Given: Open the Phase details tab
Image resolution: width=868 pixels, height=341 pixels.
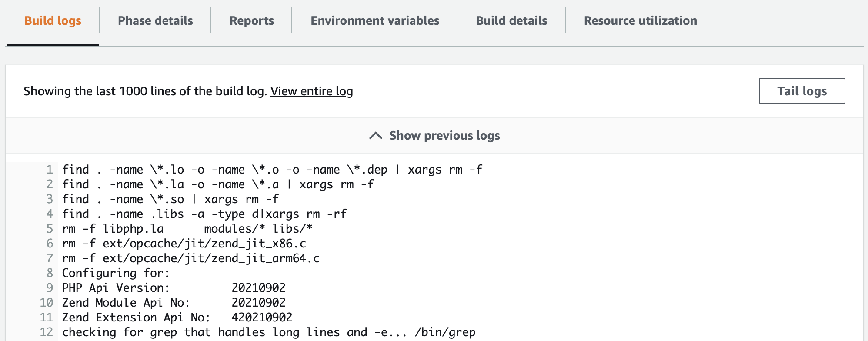Looking at the screenshot, I should [155, 21].
